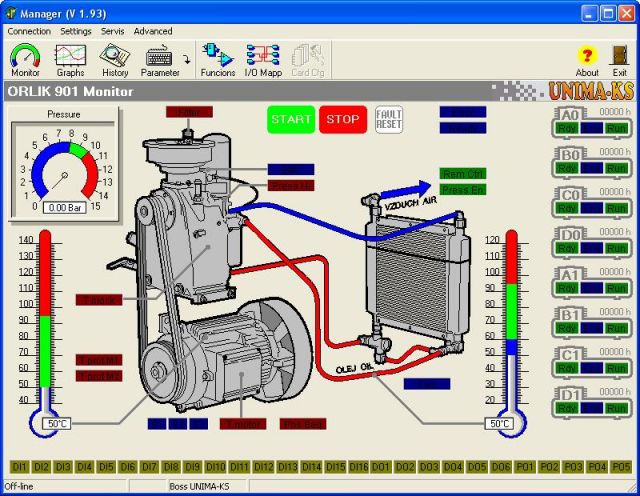This screenshot has height=496, width=640.
Task: Click the small arrow beside Parameter
Action: coord(187,60)
